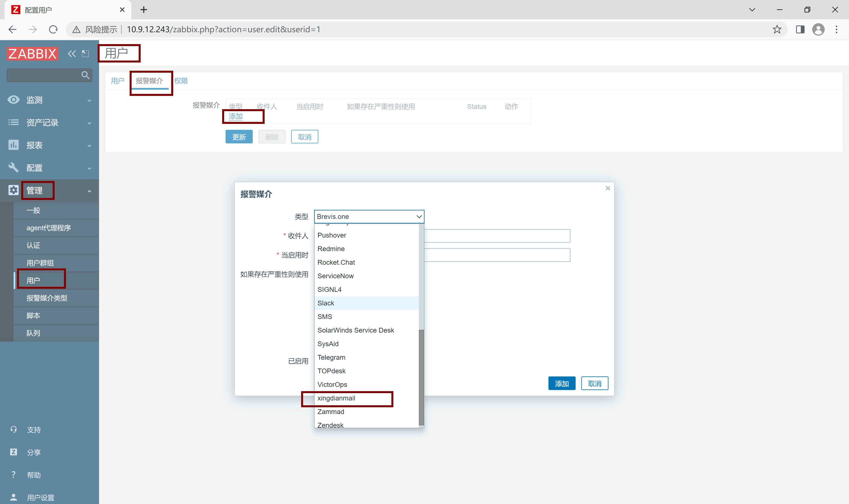
Task: Open 认证 menu item
Action: click(56, 245)
